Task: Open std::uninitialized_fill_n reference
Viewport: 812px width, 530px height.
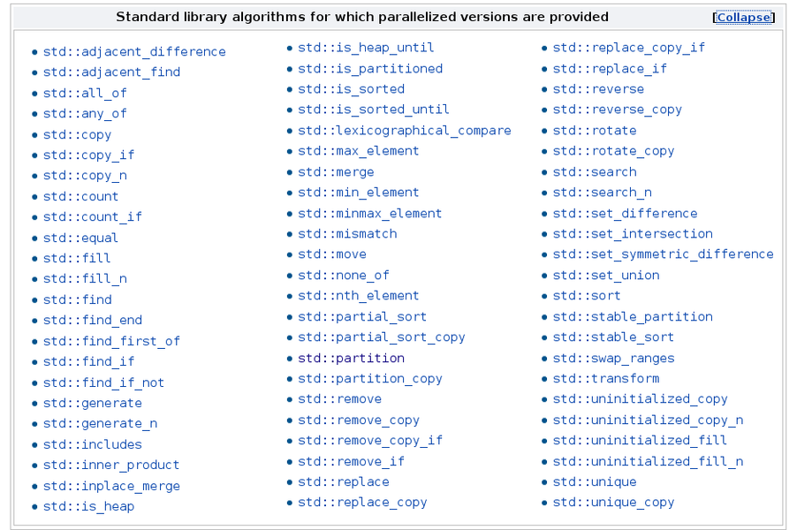Action: pos(648,461)
